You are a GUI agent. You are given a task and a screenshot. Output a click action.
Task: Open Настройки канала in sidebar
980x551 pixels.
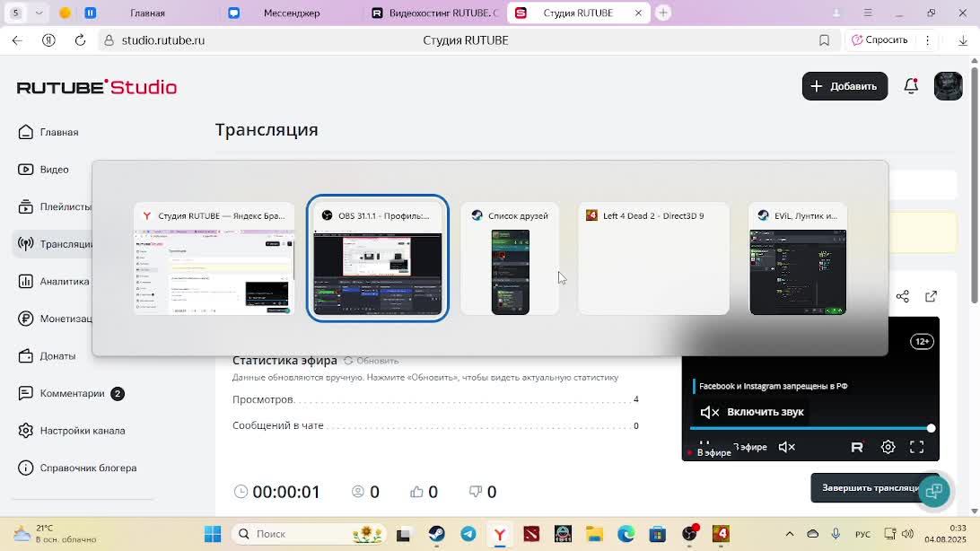pos(71,431)
